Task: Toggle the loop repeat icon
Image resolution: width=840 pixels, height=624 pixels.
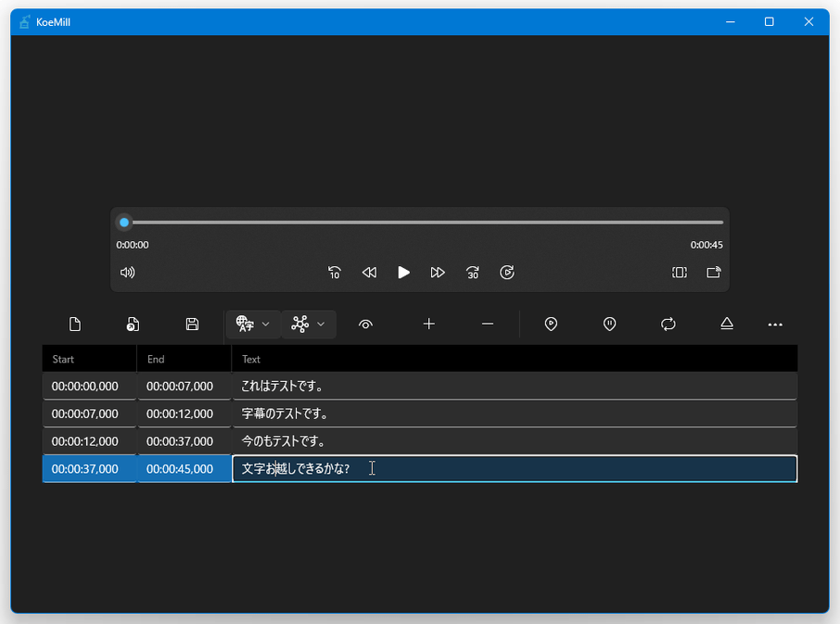Action: (668, 325)
